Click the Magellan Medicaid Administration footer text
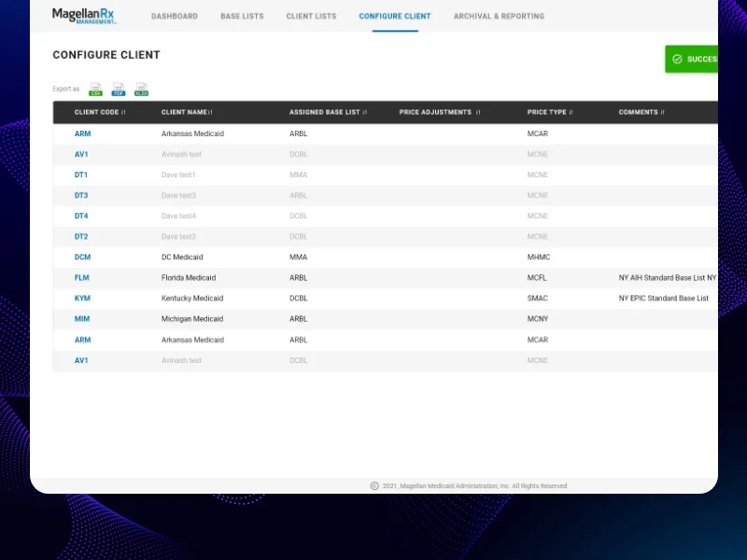Viewport: 747px width, 560px height. (474, 485)
